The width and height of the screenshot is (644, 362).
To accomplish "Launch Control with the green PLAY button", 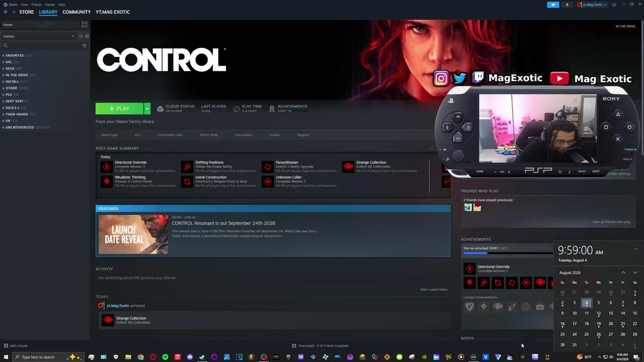I will click(x=120, y=109).
